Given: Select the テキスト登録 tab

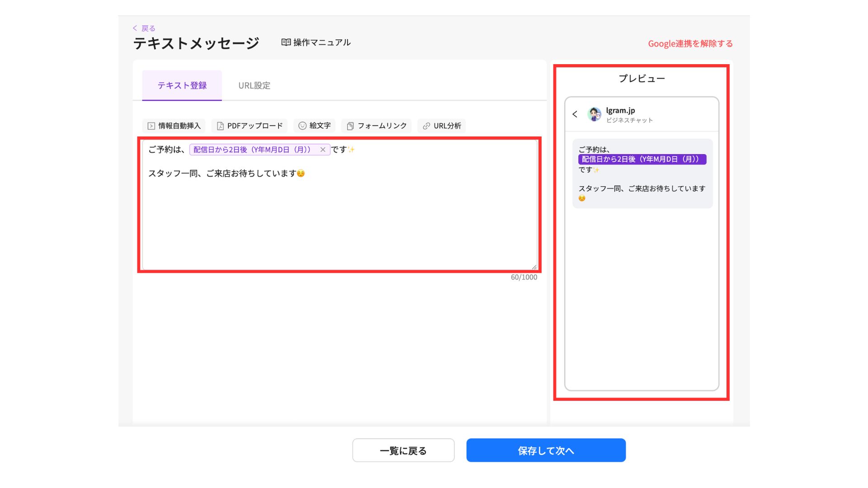Looking at the screenshot, I should (x=182, y=85).
